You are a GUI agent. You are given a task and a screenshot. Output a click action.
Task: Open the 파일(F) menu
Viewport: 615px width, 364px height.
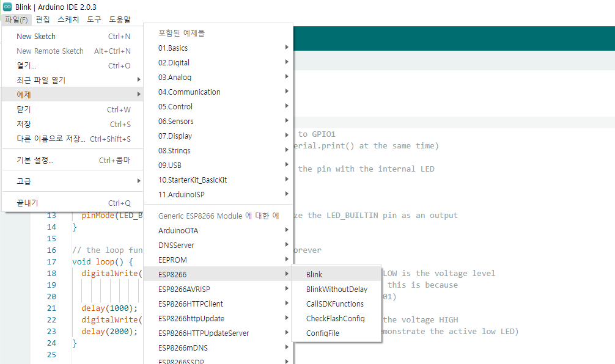17,20
